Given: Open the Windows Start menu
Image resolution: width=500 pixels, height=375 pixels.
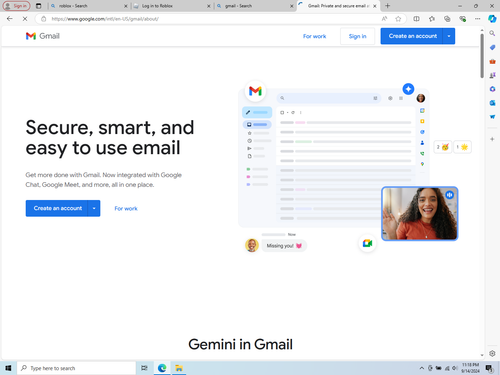Looking at the screenshot, I should click(x=8, y=368).
